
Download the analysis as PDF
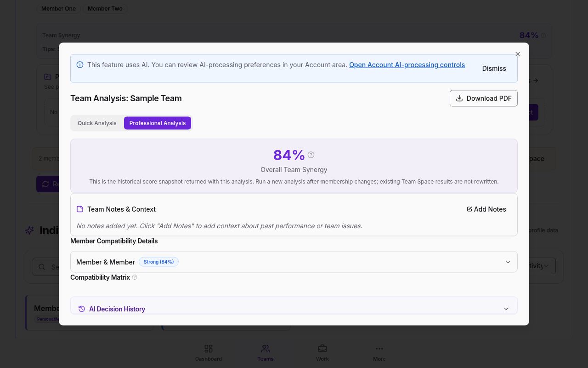(x=484, y=98)
